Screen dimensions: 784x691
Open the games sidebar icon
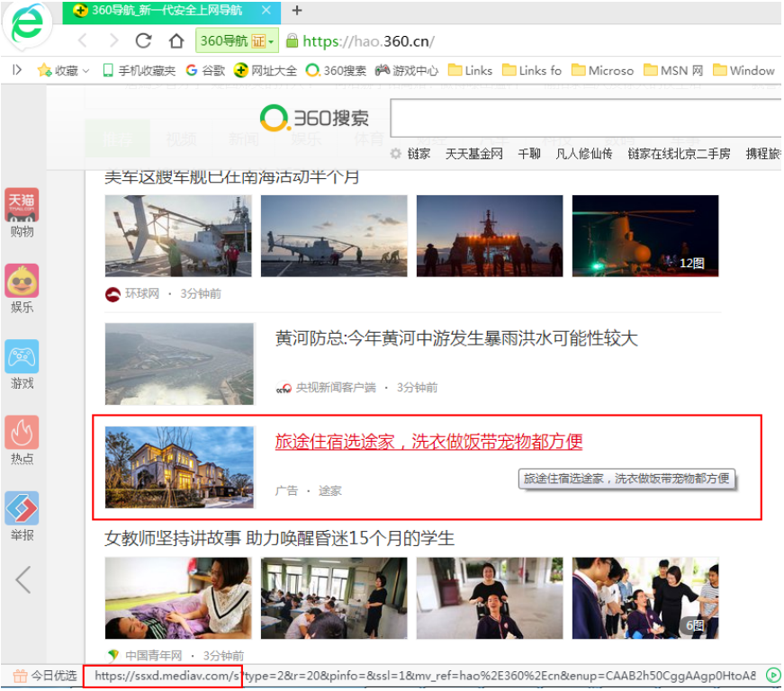click(x=23, y=356)
